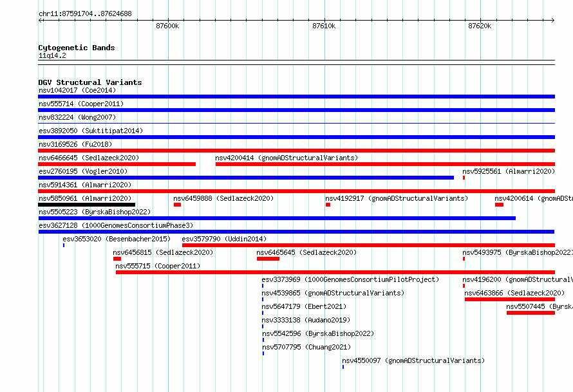Select nsv4539865 (gnomADStructuralVariants) label
This screenshot has width=573, height=392.
[x=333, y=293]
